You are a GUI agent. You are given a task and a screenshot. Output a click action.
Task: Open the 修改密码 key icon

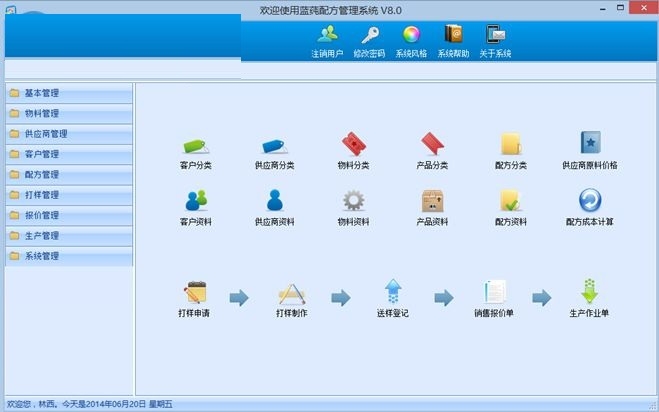pos(369,34)
